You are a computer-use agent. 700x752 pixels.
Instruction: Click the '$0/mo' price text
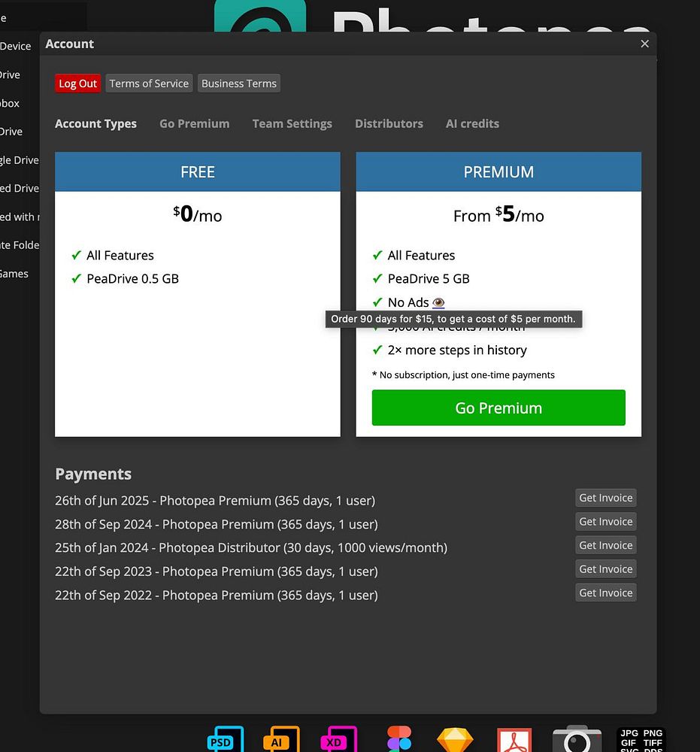[x=198, y=214]
